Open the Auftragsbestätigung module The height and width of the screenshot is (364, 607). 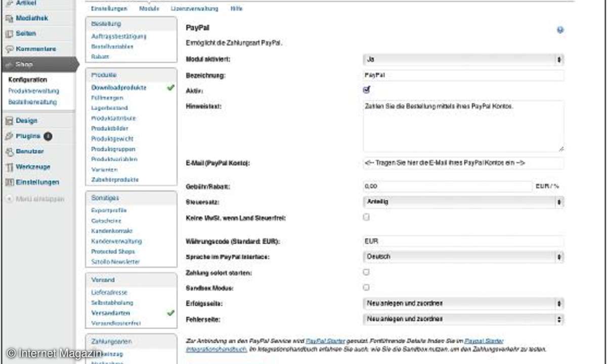coord(119,36)
